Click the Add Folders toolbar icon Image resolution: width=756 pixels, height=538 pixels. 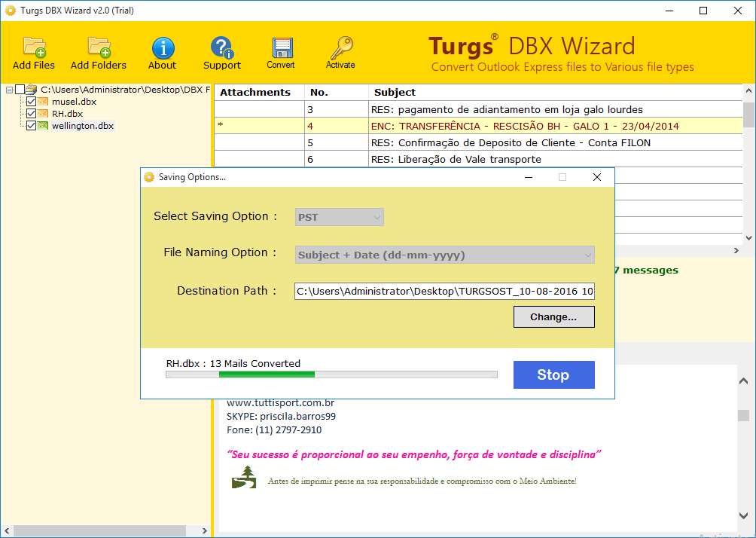99,47
